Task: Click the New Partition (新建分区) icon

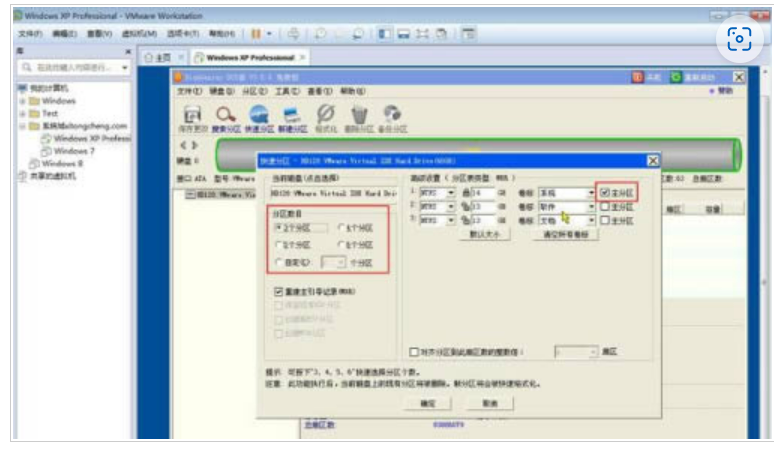Action: (x=292, y=118)
